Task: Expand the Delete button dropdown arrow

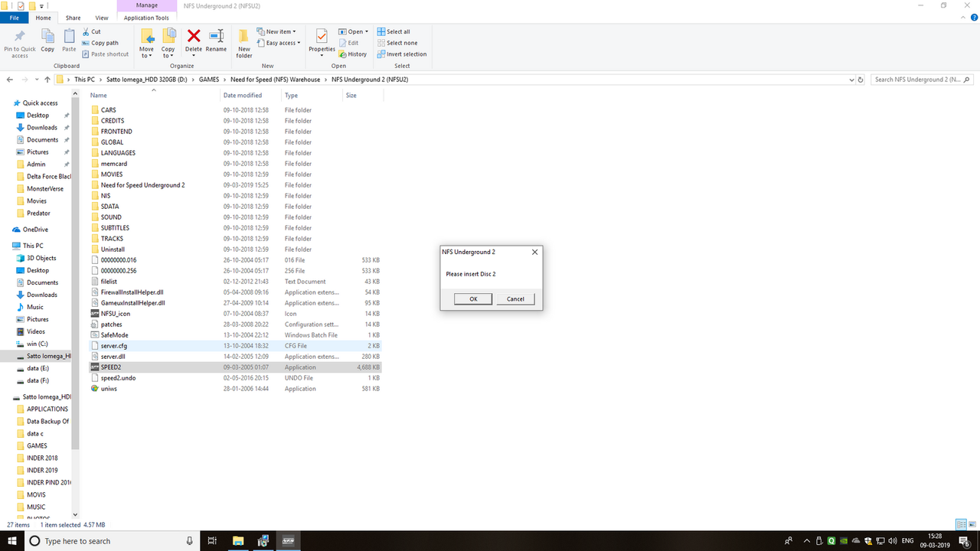Action: coord(194,56)
